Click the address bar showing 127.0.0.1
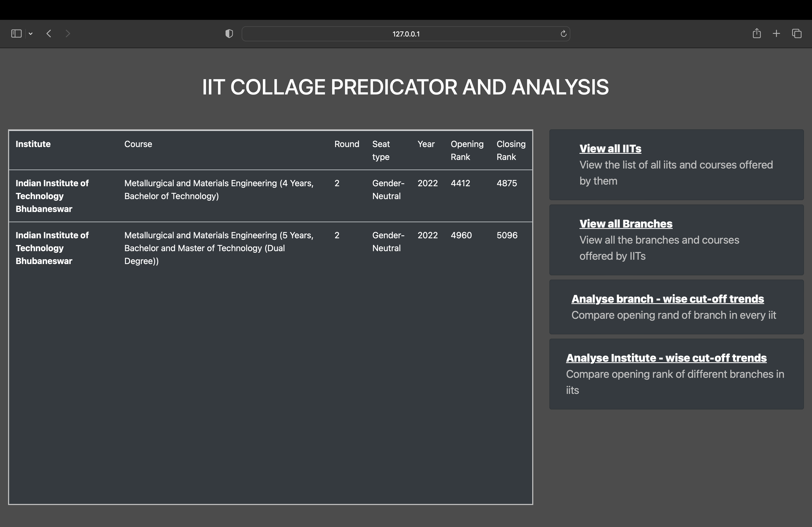812x527 pixels. click(x=406, y=34)
